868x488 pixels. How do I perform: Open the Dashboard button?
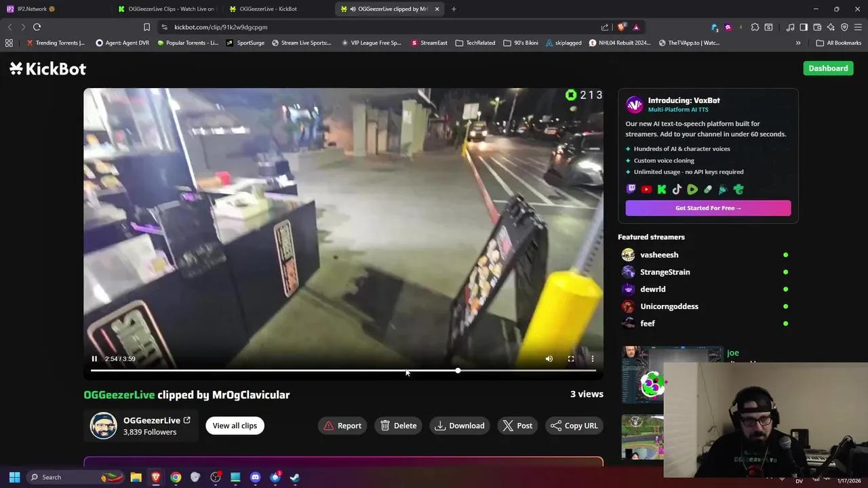coord(828,68)
